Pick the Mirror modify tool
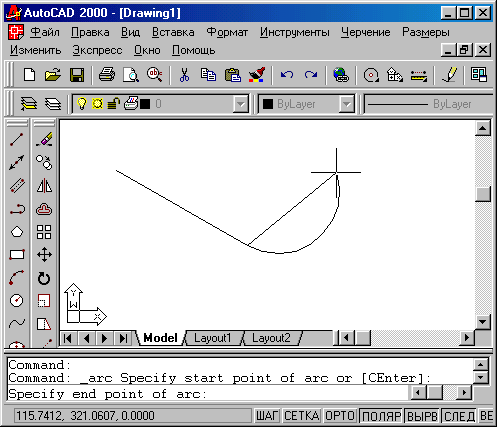This screenshot has width=497, height=427. coord(44,186)
